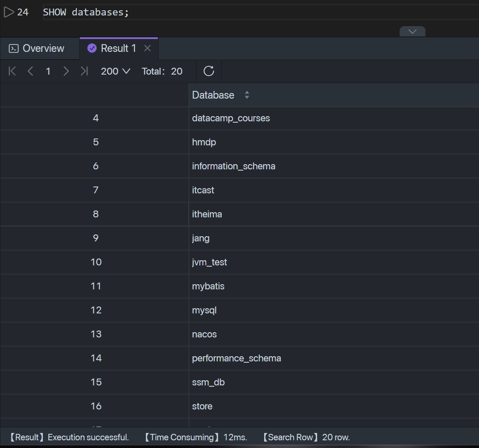Click the current page number field
The height and width of the screenshot is (448, 479).
pyautogui.click(x=48, y=71)
